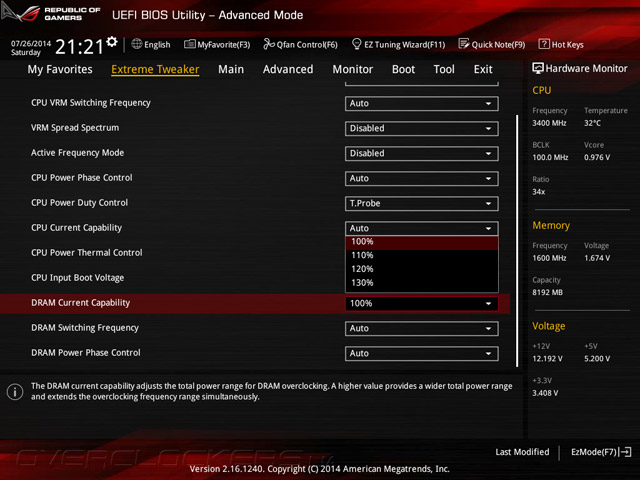The width and height of the screenshot is (640, 480).
Task: Click the 07/26/2014 date text
Action: (31, 43)
